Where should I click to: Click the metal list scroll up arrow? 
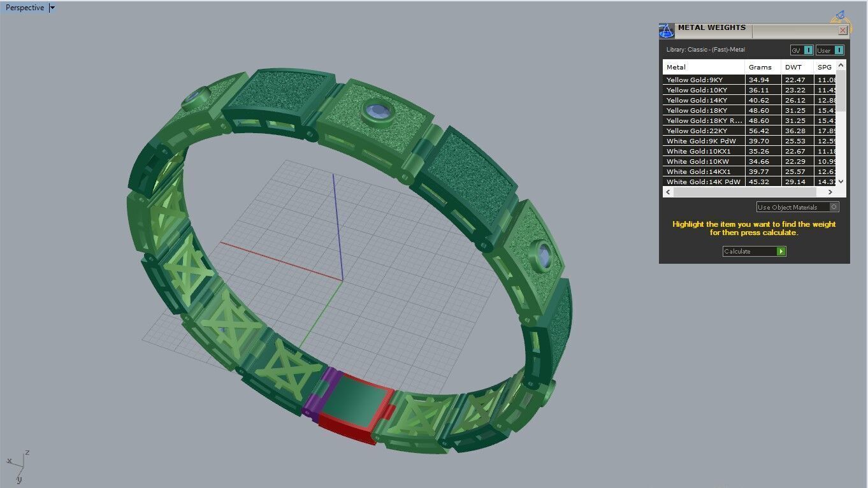point(841,65)
